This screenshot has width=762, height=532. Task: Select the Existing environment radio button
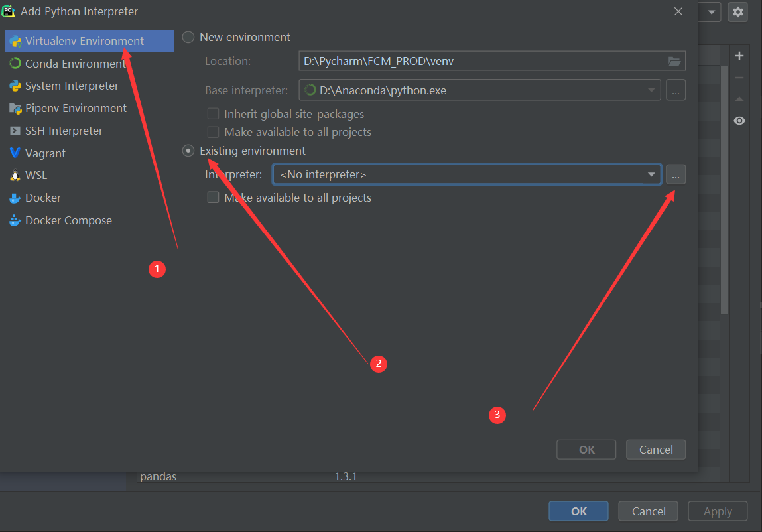188,151
